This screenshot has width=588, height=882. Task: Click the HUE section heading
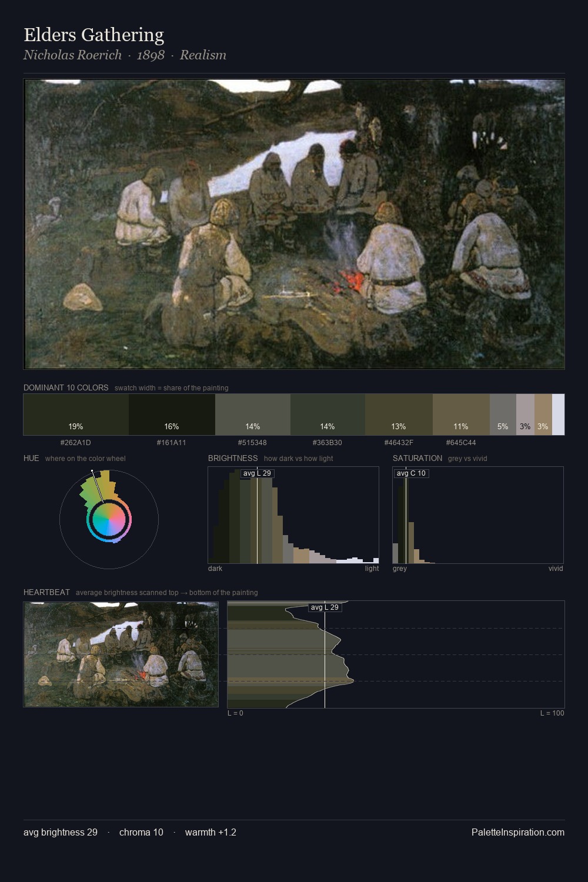[x=31, y=459]
